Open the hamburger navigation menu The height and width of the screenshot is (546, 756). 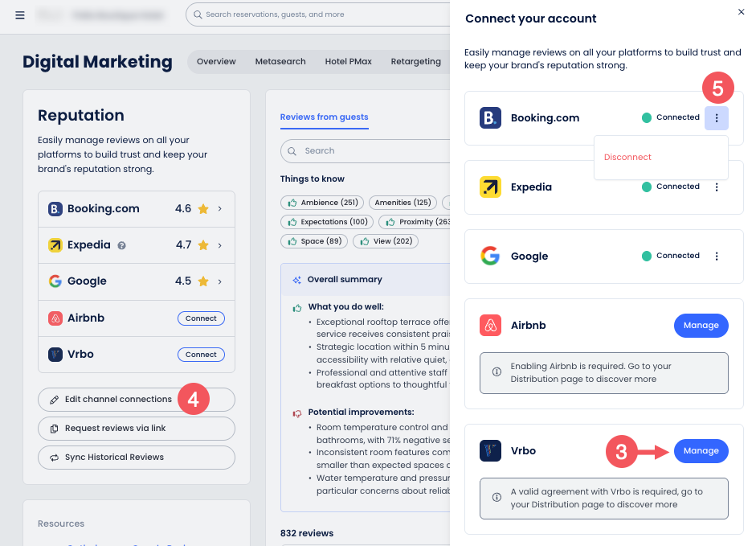[20, 14]
